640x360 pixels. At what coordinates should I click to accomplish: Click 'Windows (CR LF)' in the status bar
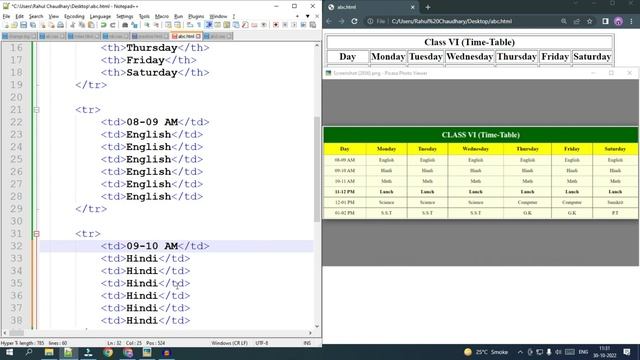tap(229, 343)
